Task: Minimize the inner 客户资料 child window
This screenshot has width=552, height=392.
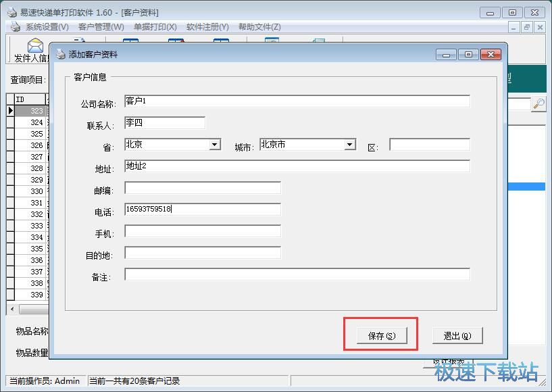Action: pos(514,27)
